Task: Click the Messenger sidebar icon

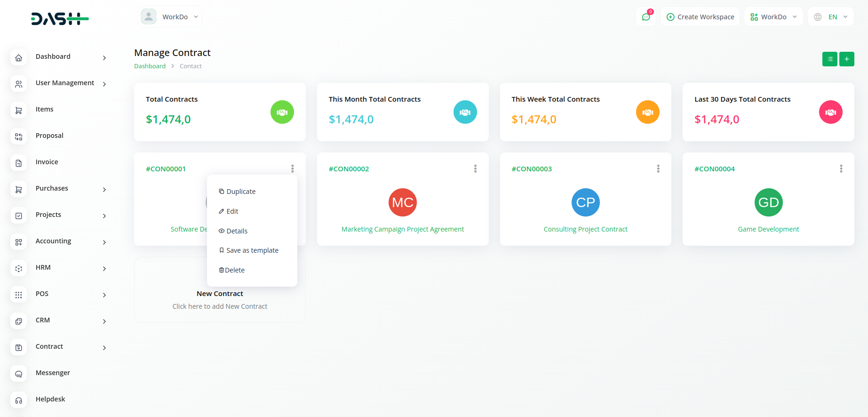Action: (x=19, y=373)
